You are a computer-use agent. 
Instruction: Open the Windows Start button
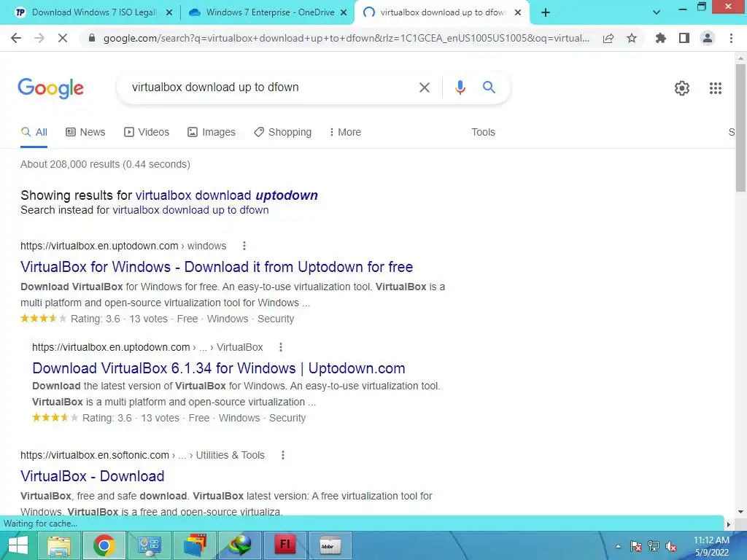point(18,545)
